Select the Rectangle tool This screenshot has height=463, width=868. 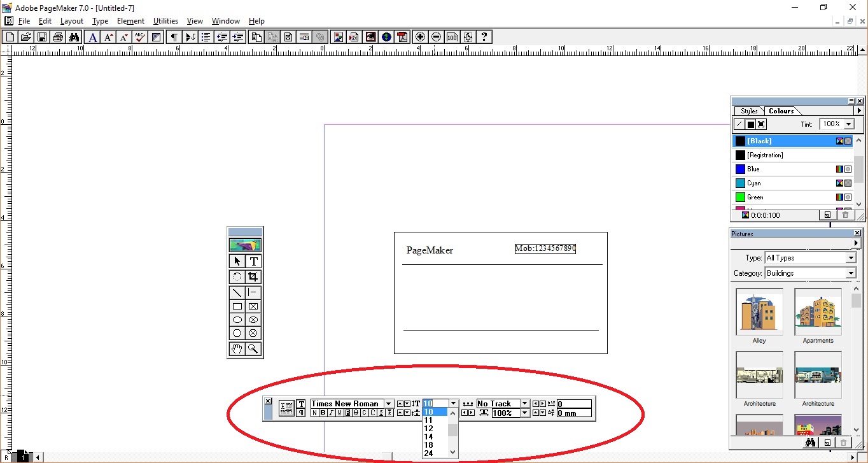pyautogui.click(x=236, y=306)
